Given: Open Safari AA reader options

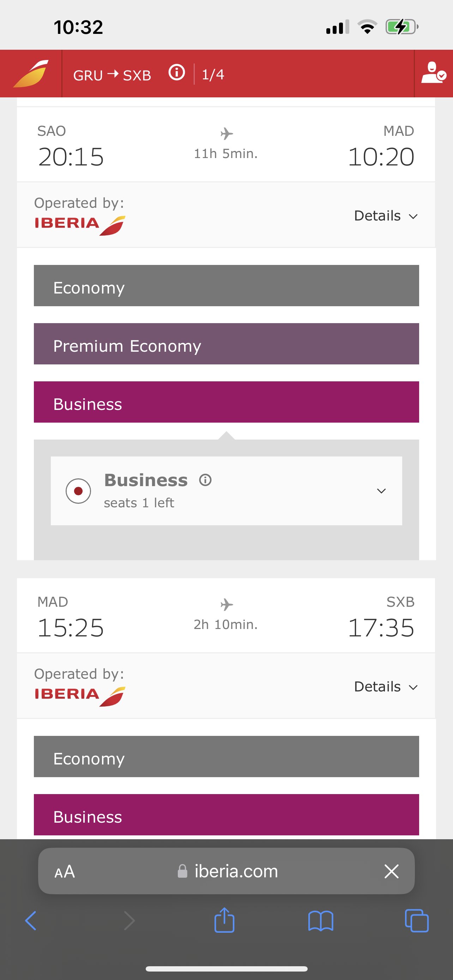Looking at the screenshot, I should coord(65,871).
